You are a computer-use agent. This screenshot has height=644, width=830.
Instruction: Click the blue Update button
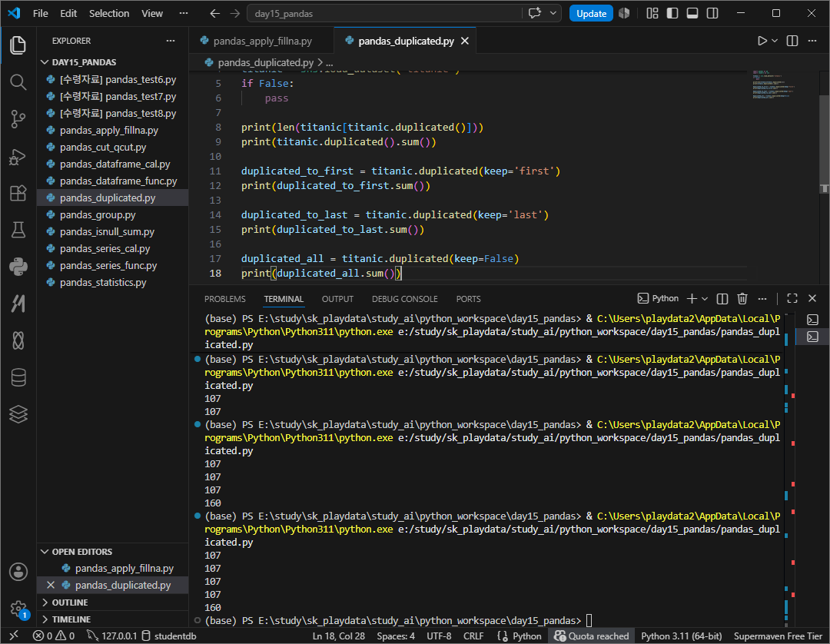pyautogui.click(x=591, y=13)
